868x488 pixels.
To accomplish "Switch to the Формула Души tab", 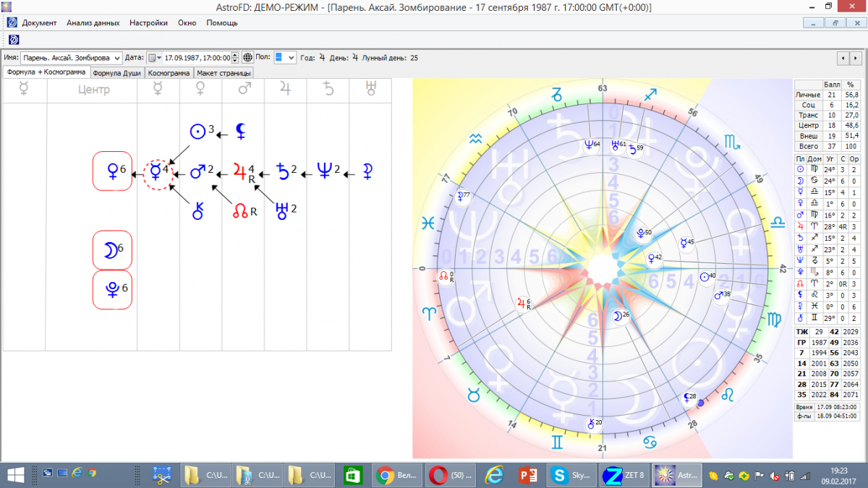I will point(116,73).
